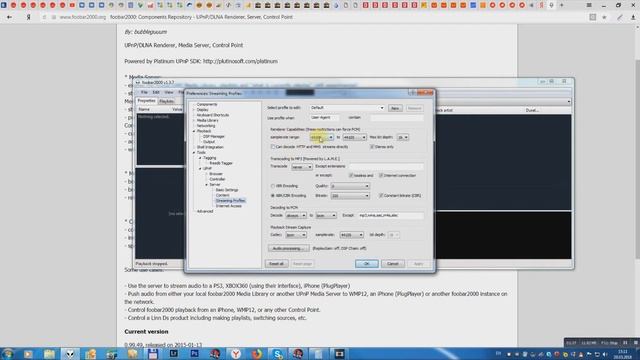Open new browser tab with plus icon

tap(561, 5)
